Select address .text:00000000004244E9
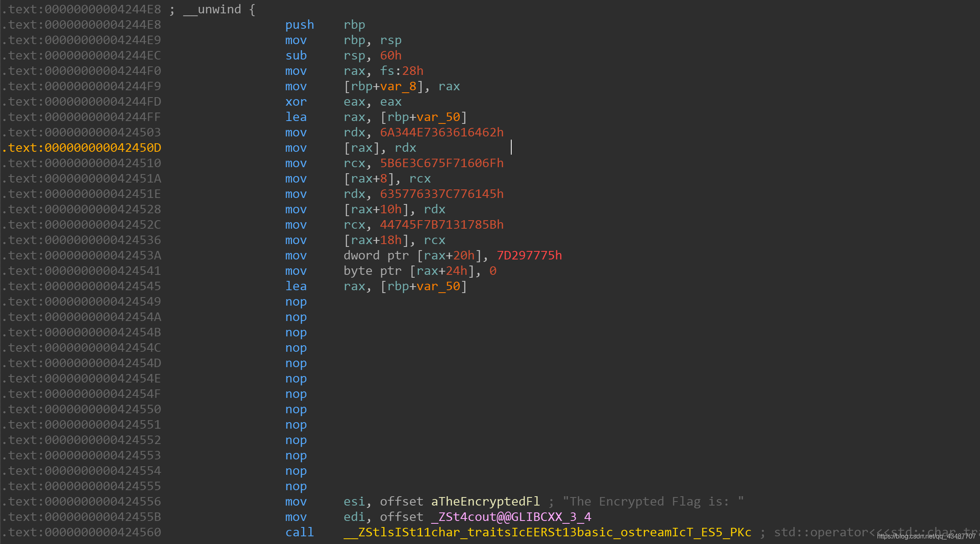Screen dimensions: 980x544 coord(81,40)
